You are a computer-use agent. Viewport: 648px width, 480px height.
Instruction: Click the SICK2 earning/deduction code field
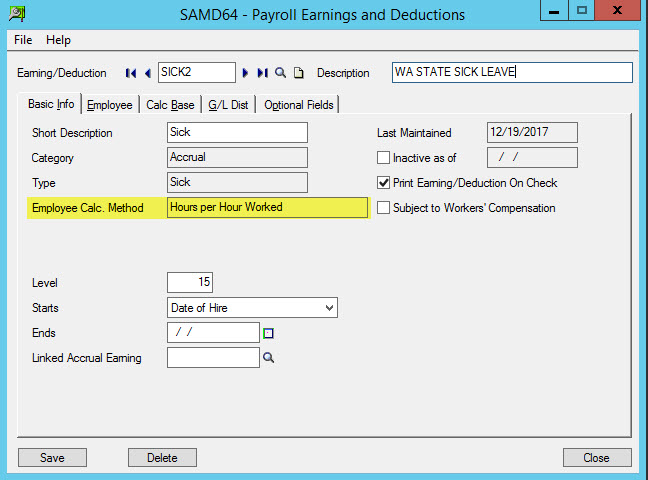197,72
